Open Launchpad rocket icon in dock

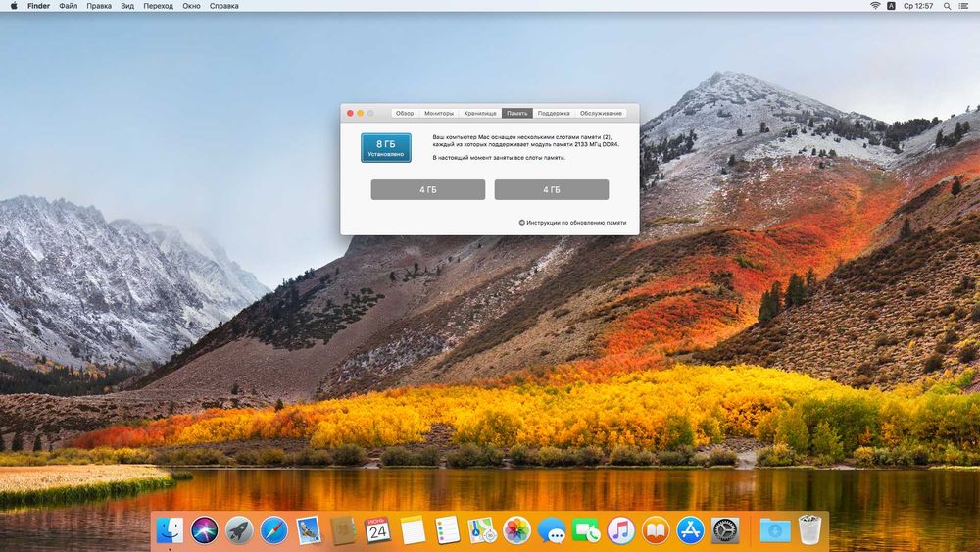point(239,530)
